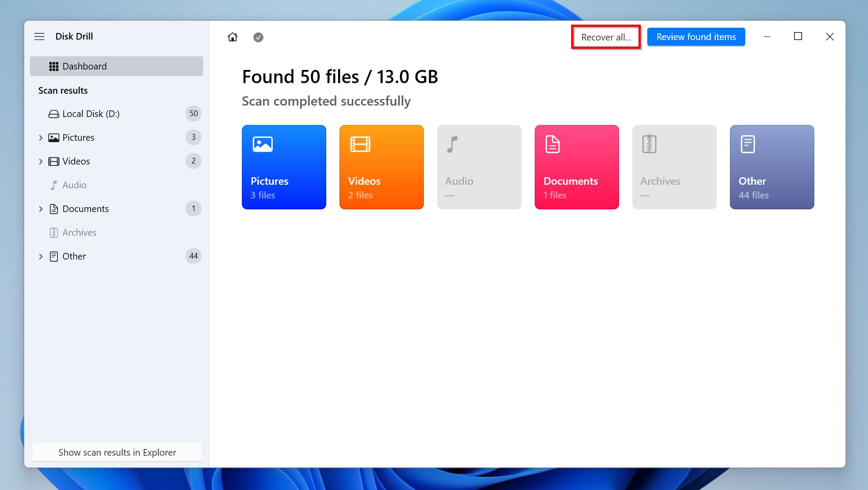Select the Audio category in the sidebar
The width and height of the screenshot is (868, 490).
pyautogui.click(x=75, y=185)
